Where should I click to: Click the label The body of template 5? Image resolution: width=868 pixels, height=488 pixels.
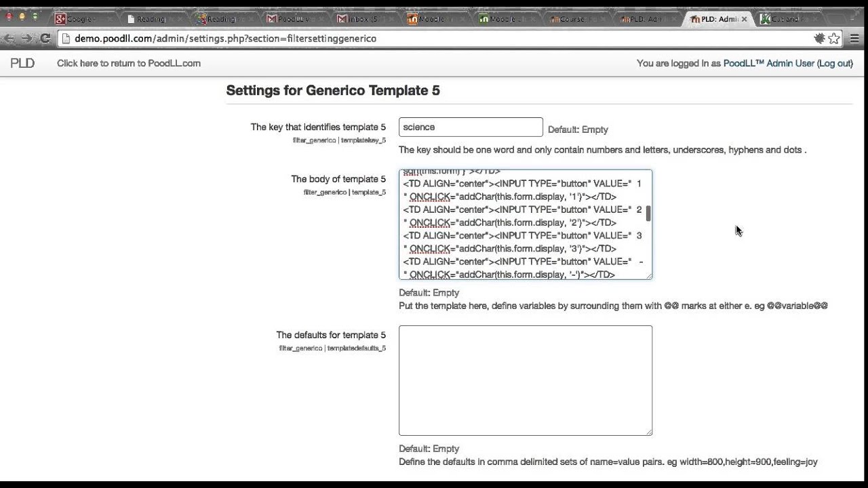pos(338,179)
